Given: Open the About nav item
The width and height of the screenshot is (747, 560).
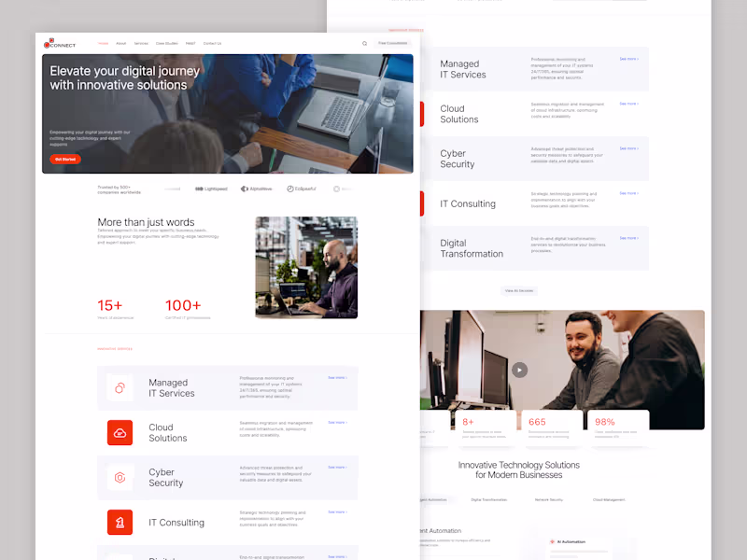Looking at the screenshot, I should click(121, 43).
